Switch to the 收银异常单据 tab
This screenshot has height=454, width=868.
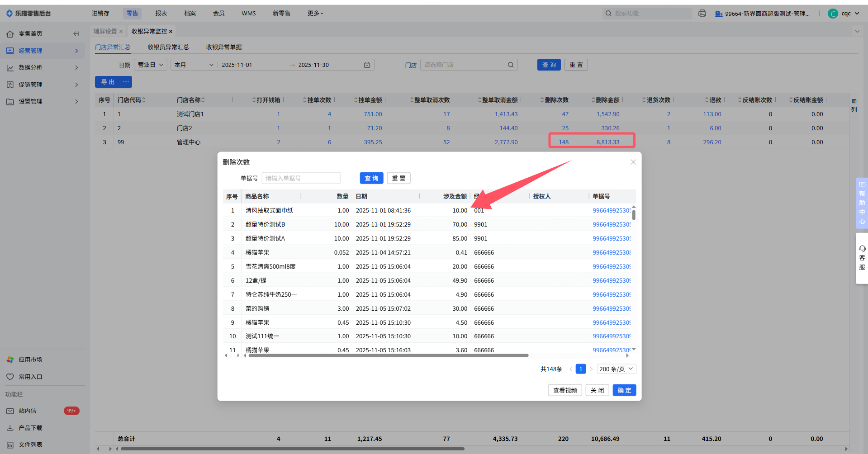pos(224,47)
